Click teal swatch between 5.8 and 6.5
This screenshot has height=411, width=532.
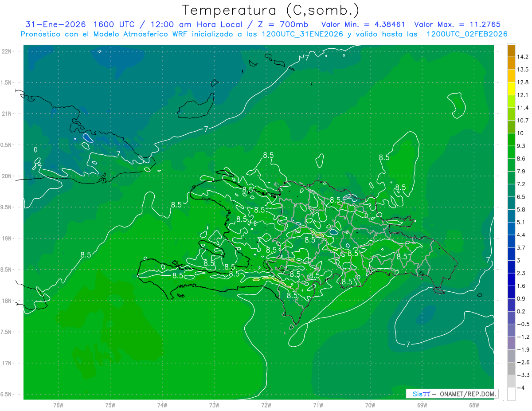click(x=511, y=203)
